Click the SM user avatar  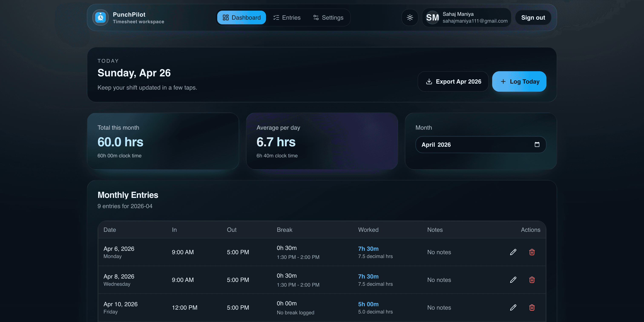coord(432,17)
